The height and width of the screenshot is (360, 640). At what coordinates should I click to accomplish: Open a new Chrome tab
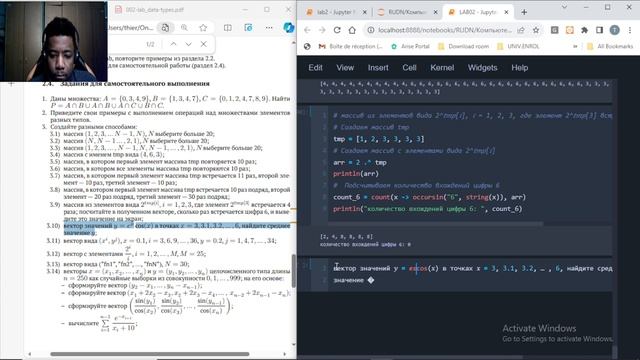click(x=524, y=12)
